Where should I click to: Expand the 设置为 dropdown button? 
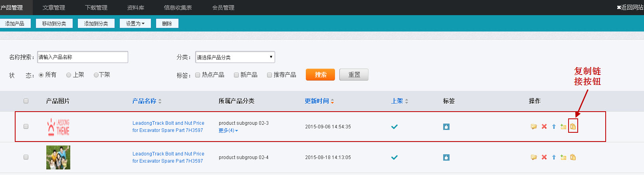(x=135, y=24)
